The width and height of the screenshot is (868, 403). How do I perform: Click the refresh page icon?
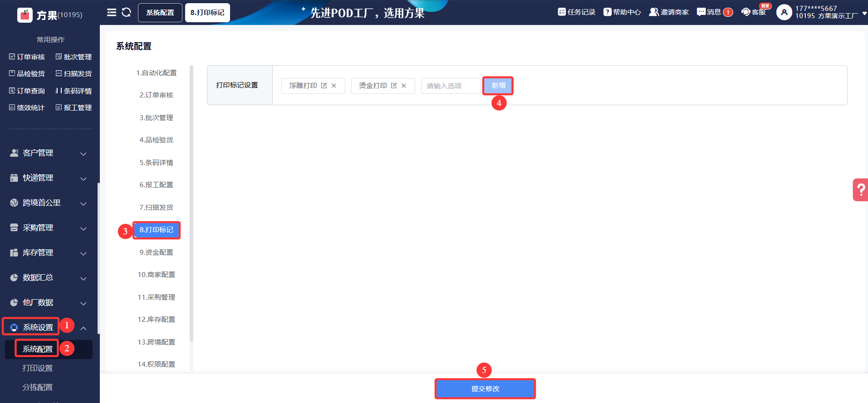(127, 12)
